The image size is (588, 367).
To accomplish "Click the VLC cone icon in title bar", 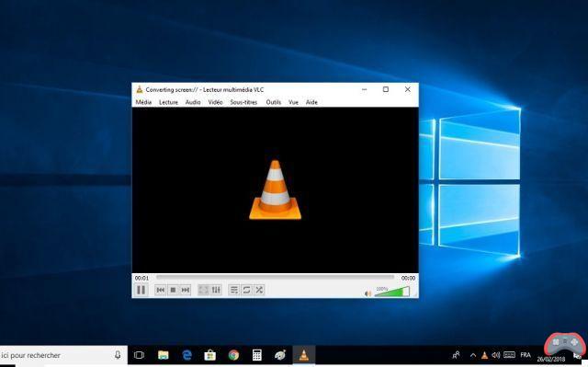I will coord(140,89).
